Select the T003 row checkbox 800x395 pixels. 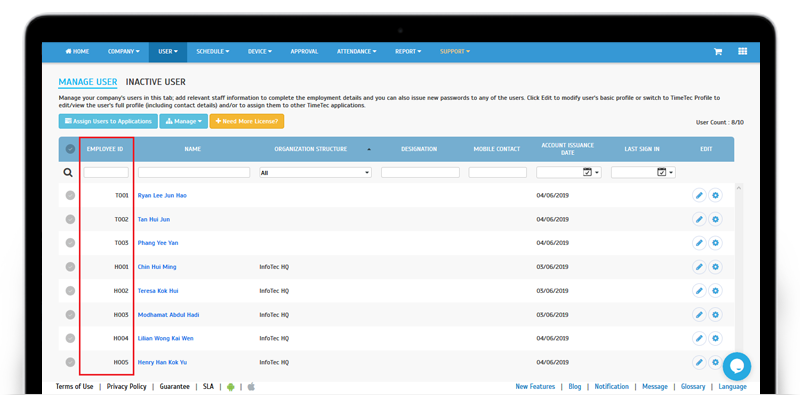(x=70, y=243)
